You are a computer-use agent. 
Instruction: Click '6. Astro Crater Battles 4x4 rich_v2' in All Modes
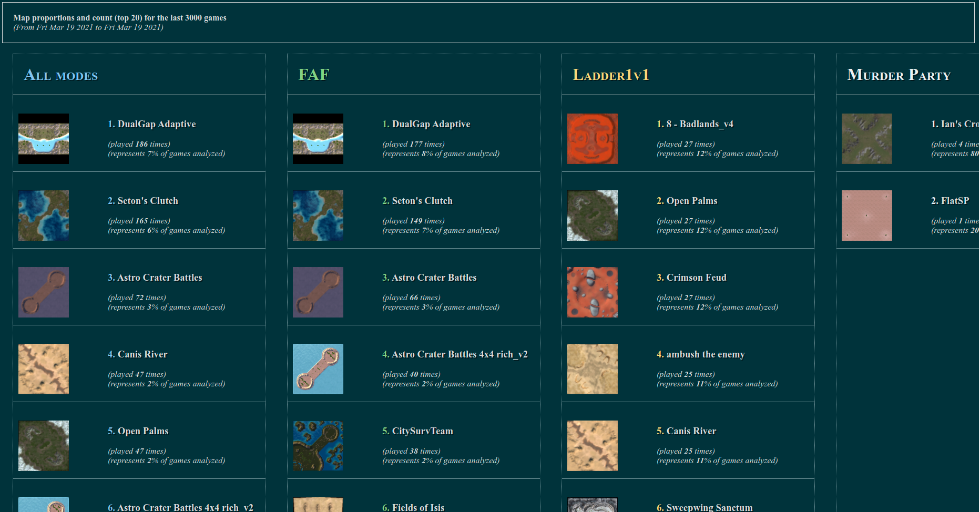click(181, 507)
